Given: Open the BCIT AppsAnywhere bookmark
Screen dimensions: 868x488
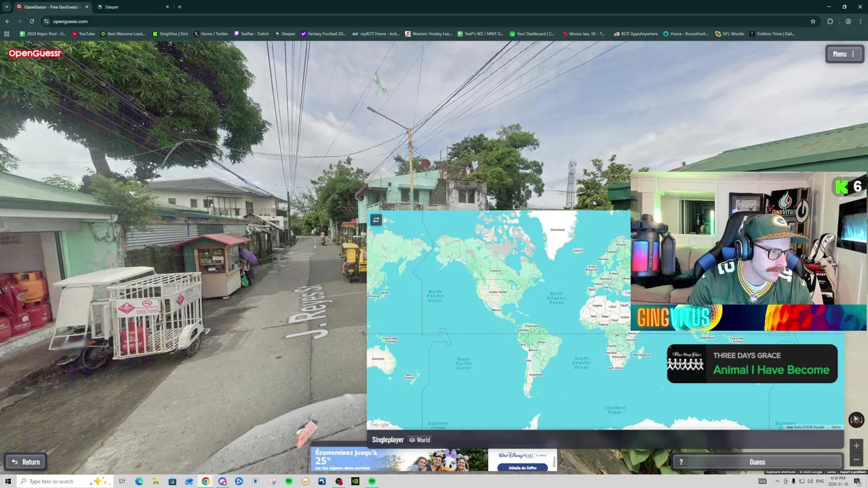Looking at the screenshot, I should pos(636,33).
